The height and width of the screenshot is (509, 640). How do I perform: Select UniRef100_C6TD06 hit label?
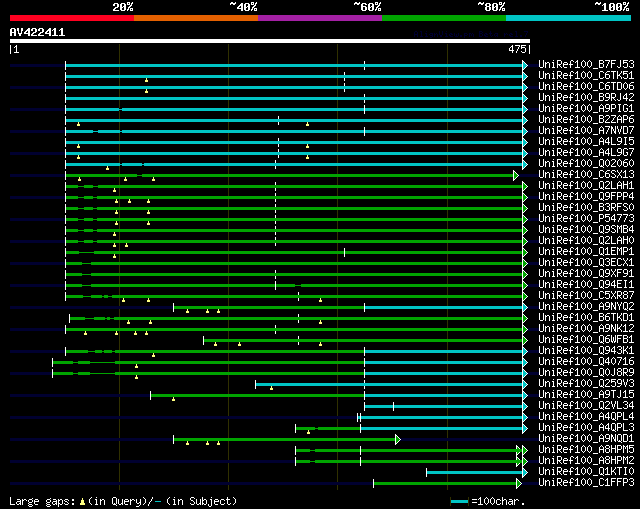tap(586, 87)
